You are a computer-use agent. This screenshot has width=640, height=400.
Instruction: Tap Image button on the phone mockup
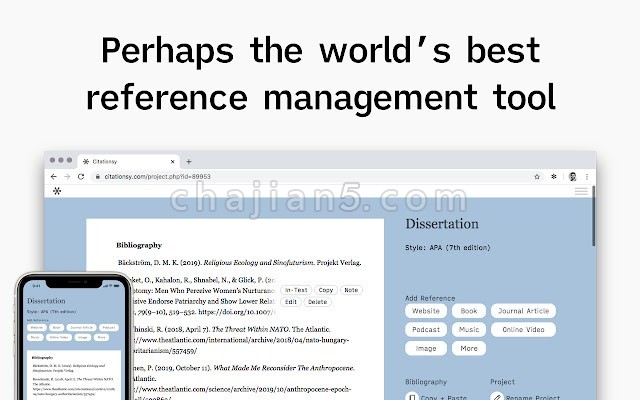[83, 337]
